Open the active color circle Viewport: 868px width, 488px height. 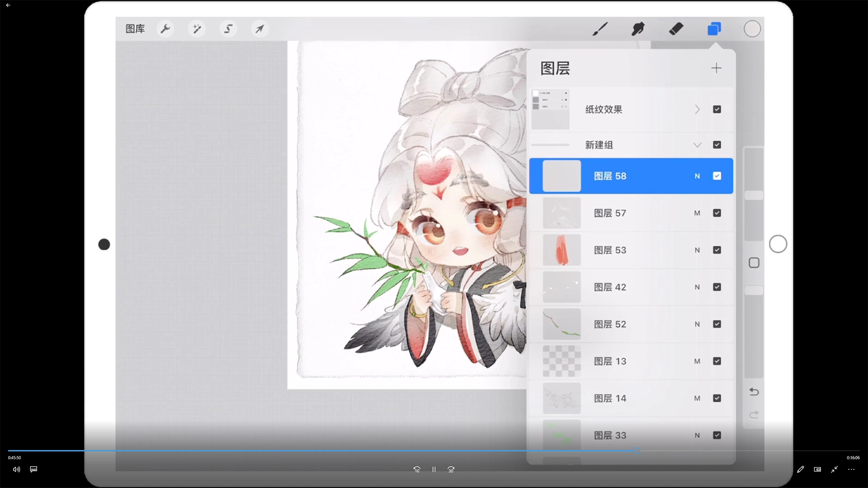752,29
